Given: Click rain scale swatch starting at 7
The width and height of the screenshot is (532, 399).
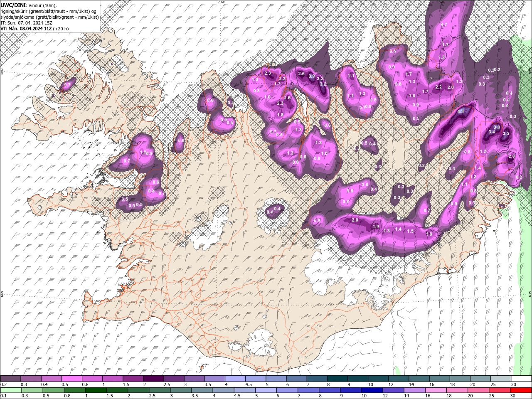Looking at the screenshot, I should pyautogui.click(x=308, y=390).
